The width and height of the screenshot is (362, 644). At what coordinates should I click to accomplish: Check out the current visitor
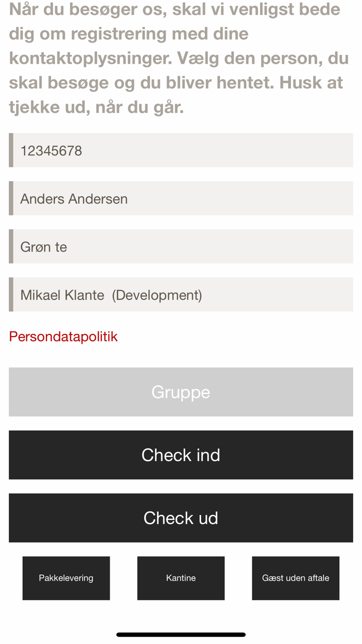[x=180, y=518]
